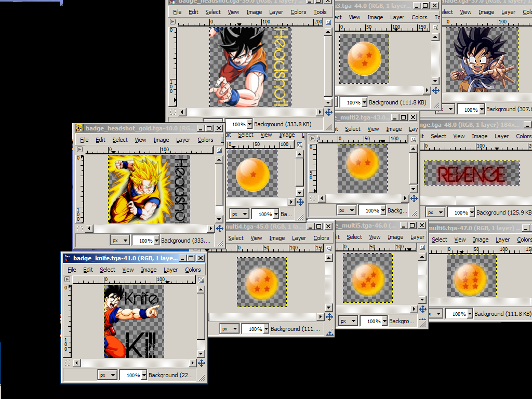Open the px units dropdown in badge_headshot_gold window
The image size is (532, 399).
[120, 240]
